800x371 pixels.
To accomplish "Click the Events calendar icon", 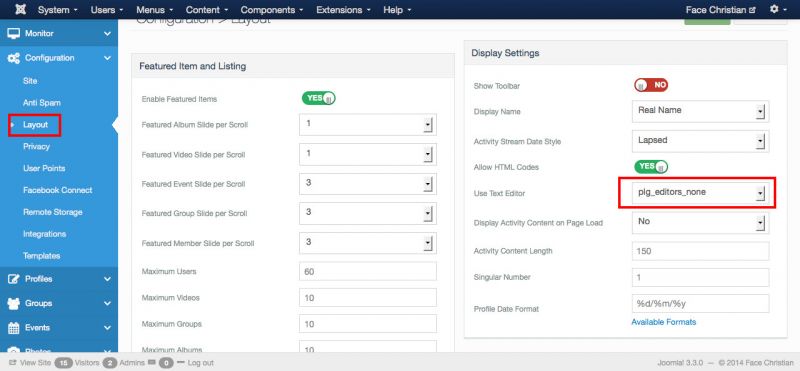I will (14, 328).
